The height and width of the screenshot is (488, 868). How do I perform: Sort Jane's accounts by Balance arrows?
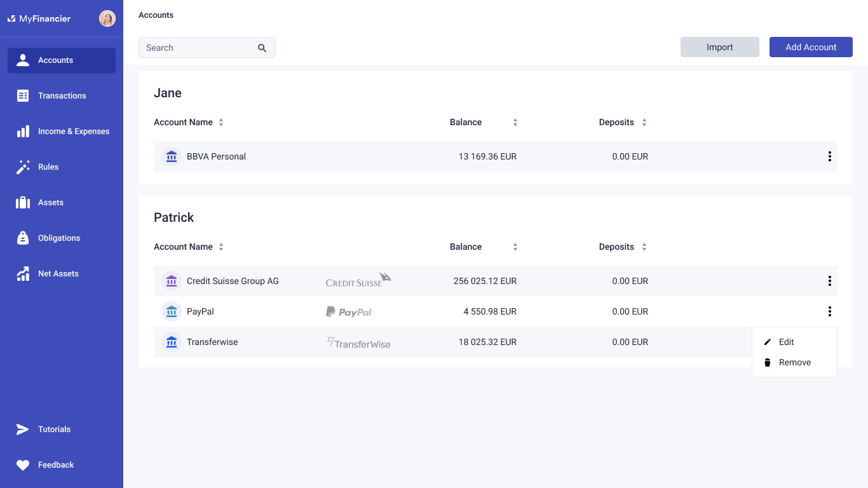point(515,123)
